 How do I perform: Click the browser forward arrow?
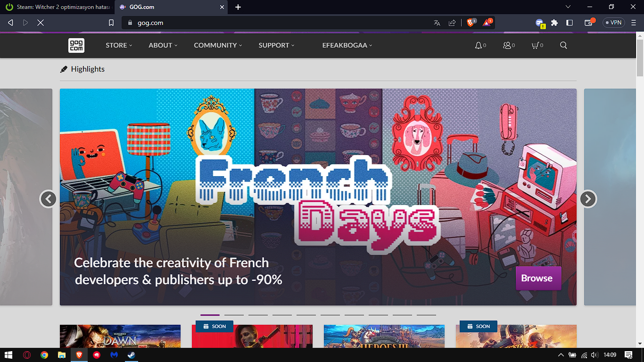coord(25,23)
